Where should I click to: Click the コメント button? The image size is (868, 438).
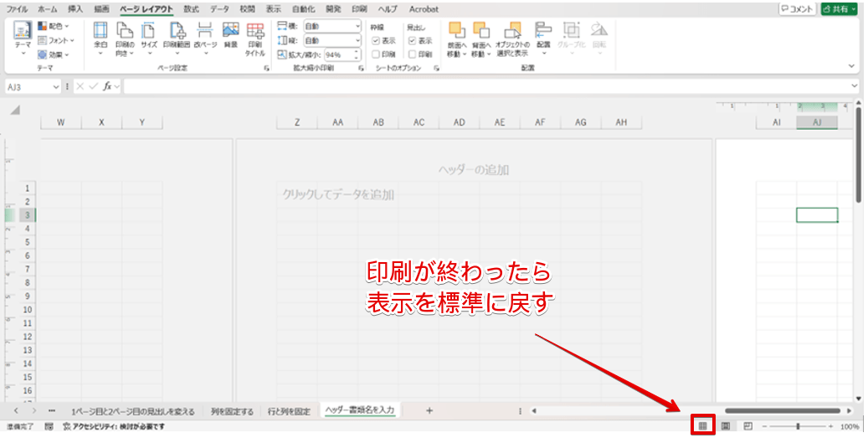point(797,9)
